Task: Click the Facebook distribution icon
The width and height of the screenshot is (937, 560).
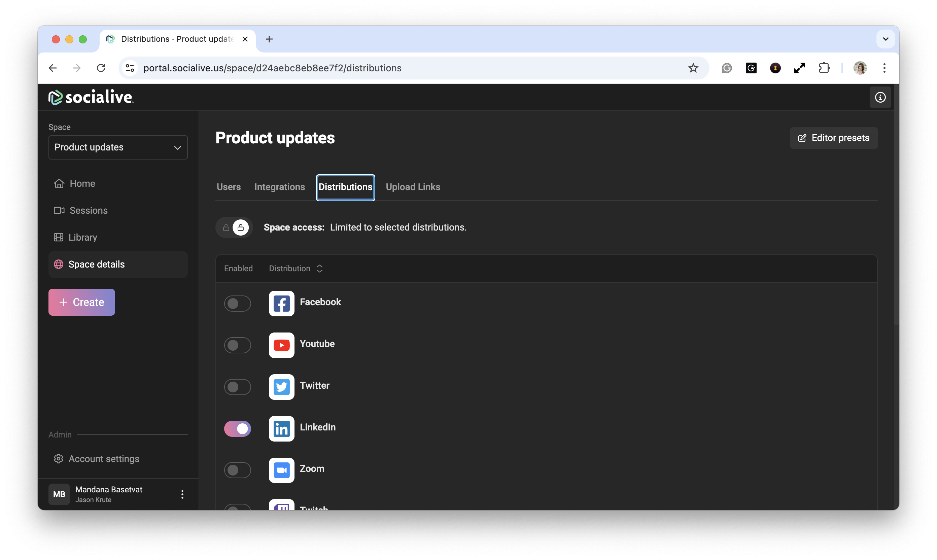Action: tap(281, 303)
